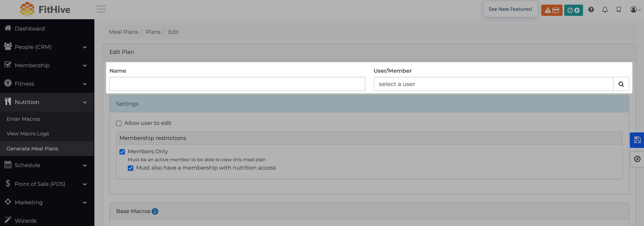Click the compass guide button
The width and height of the screenshot is (644, 226).
(637, 159)
